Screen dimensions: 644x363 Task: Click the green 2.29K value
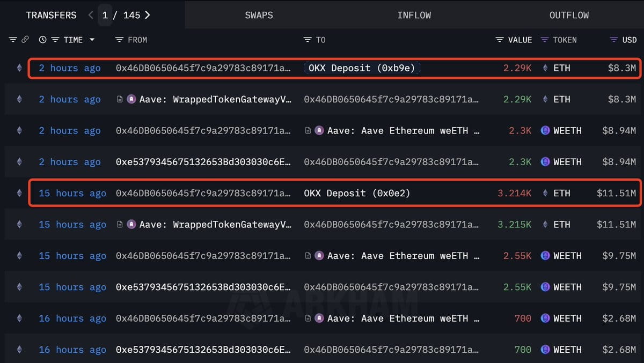coord(517,99)
